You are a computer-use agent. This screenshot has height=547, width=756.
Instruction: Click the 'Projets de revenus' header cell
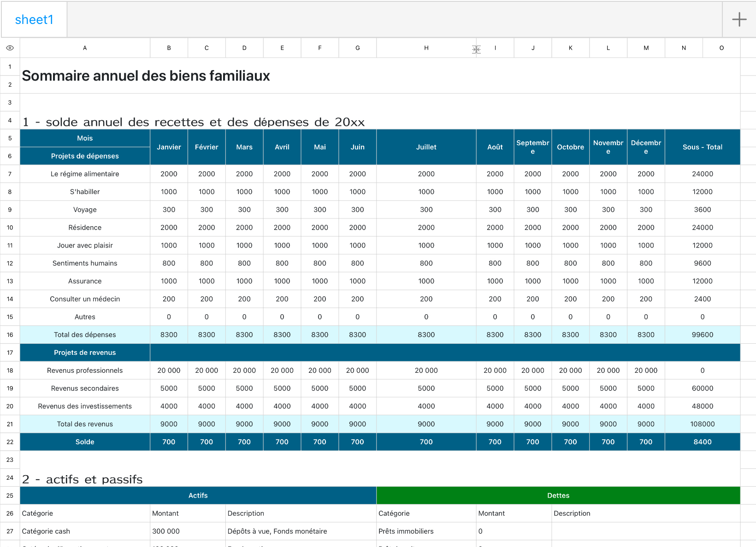click(85, 353)
